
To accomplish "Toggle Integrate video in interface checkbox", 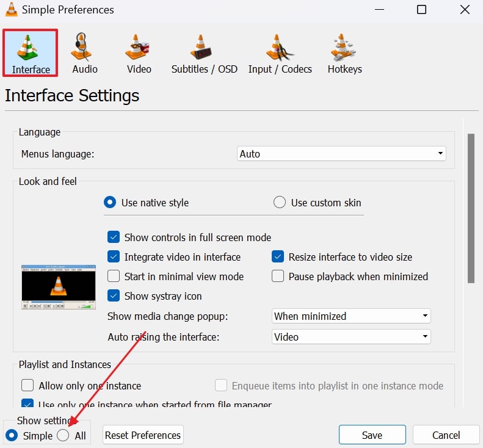I will (x=114, y=257).
